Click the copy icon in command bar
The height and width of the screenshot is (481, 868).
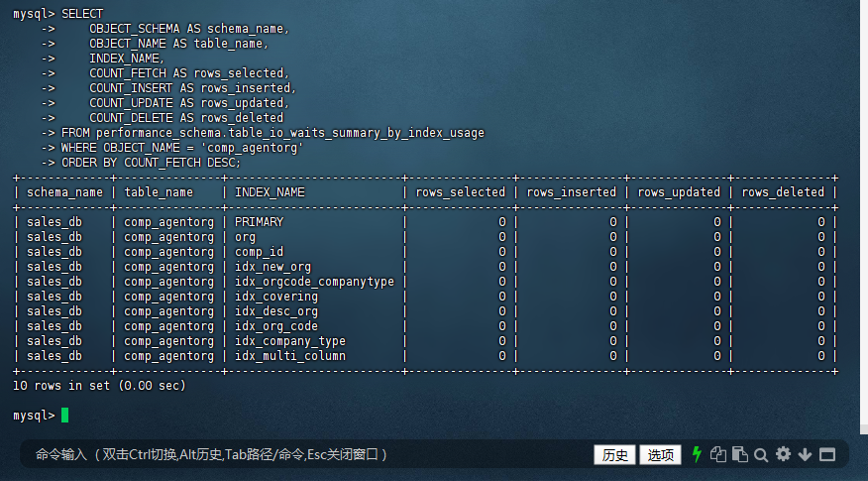point(718,454)
